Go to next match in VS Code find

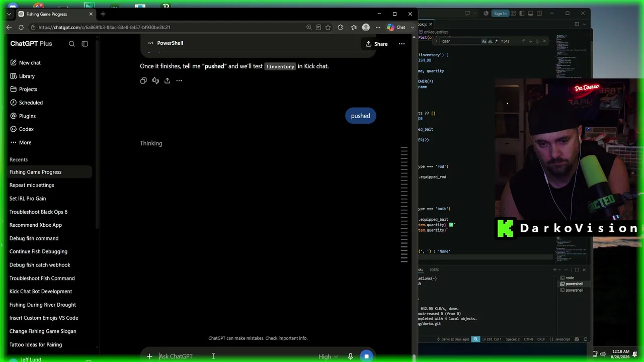[530, 41]
